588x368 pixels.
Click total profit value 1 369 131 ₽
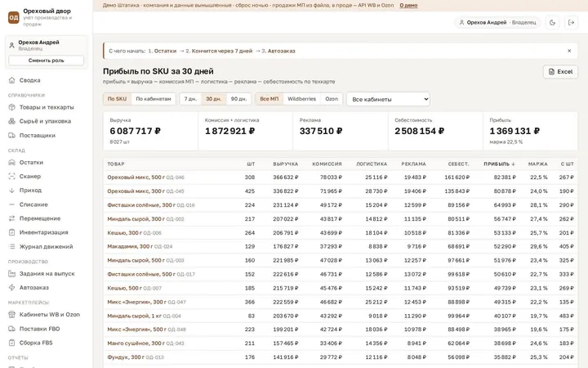coord(514,131)
